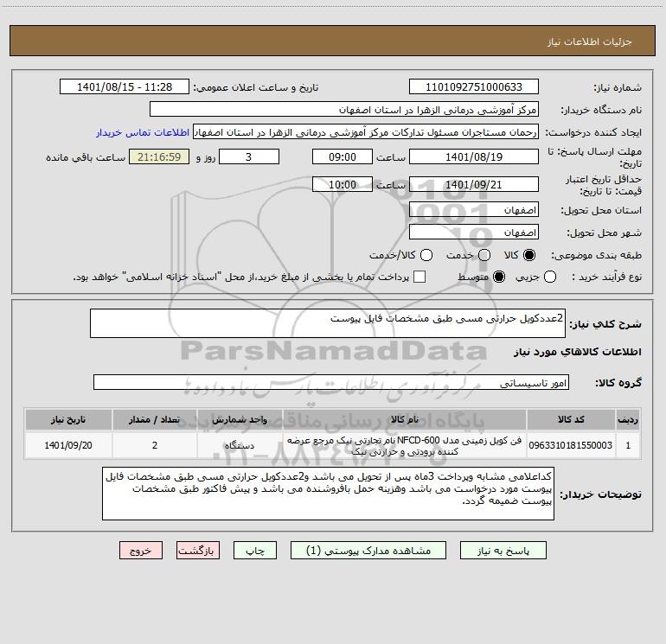Click the buyer organization name field
This screenshot has width=666, height=644.
click(x=344, y=110)
